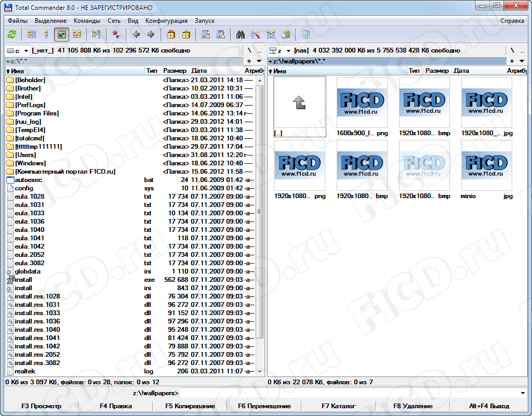
Task: Expand left path c:\*.* history arrow
Action: [x=8, y=61]
